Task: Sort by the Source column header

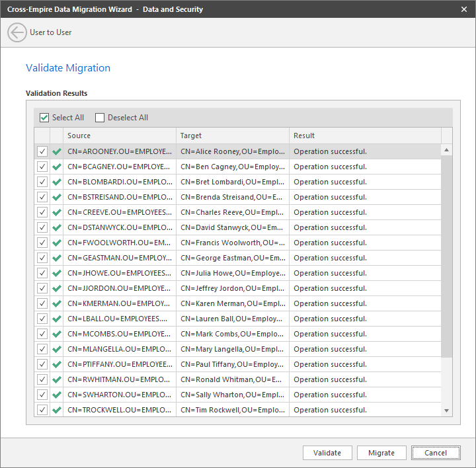Action: coord(119,136)
